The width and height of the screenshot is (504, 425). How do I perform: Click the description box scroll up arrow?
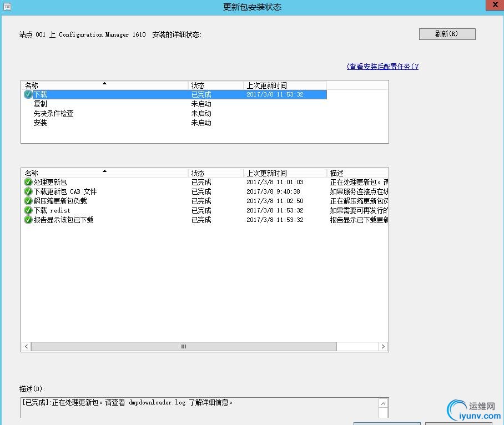[x=383, y=404]
